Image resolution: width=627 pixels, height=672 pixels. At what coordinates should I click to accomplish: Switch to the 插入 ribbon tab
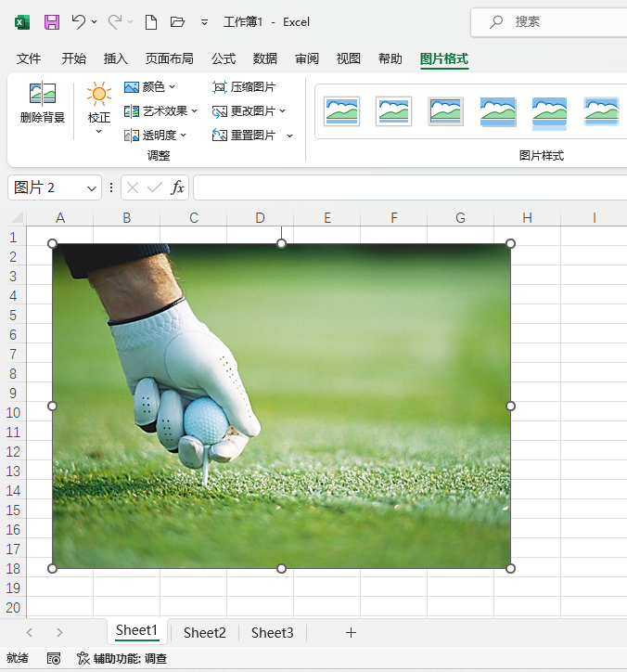point(116,58)
